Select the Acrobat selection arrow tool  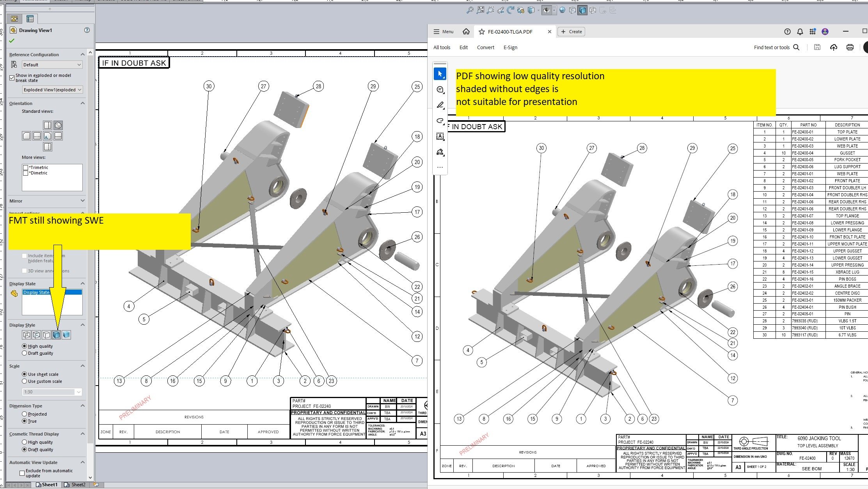tap(440, 74)
